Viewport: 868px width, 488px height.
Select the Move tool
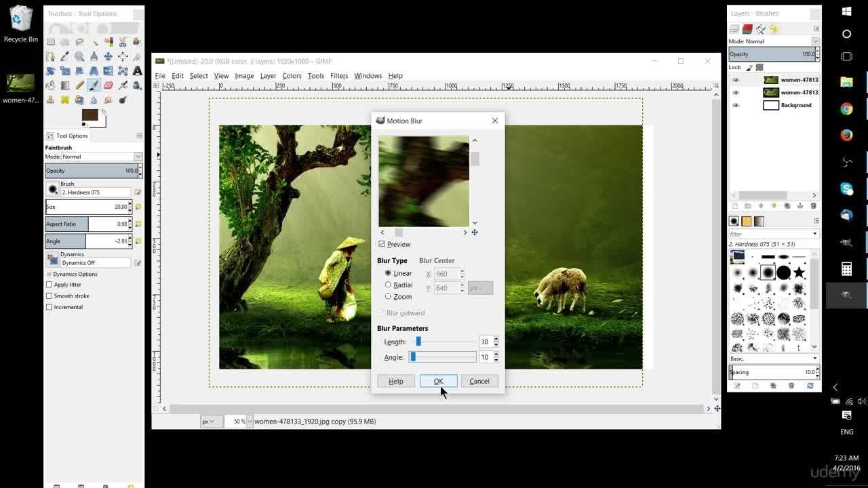point(108,56)
